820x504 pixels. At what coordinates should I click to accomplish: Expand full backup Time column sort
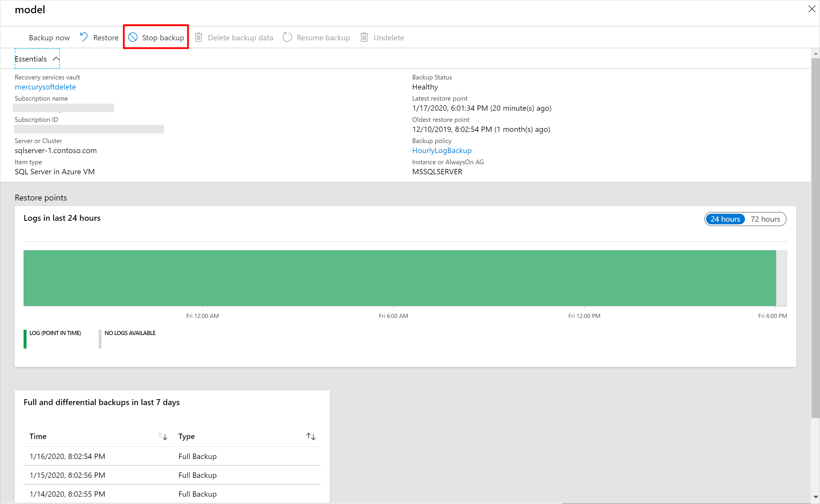tap(163, 435)
